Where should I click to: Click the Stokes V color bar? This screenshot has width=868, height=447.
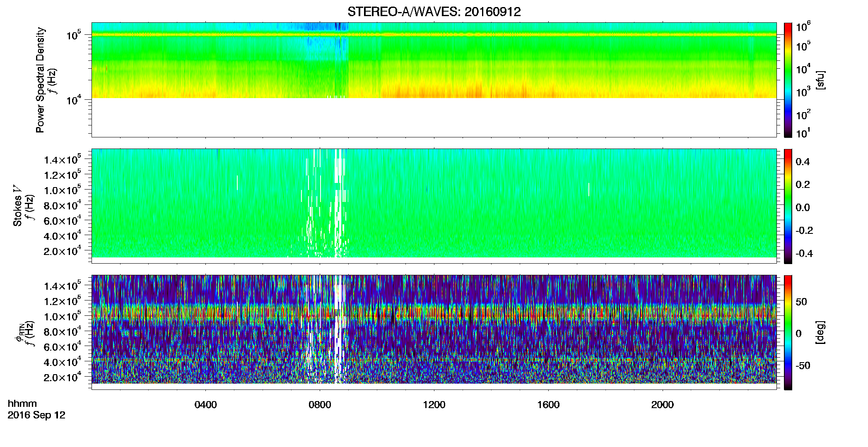(788, 206)
